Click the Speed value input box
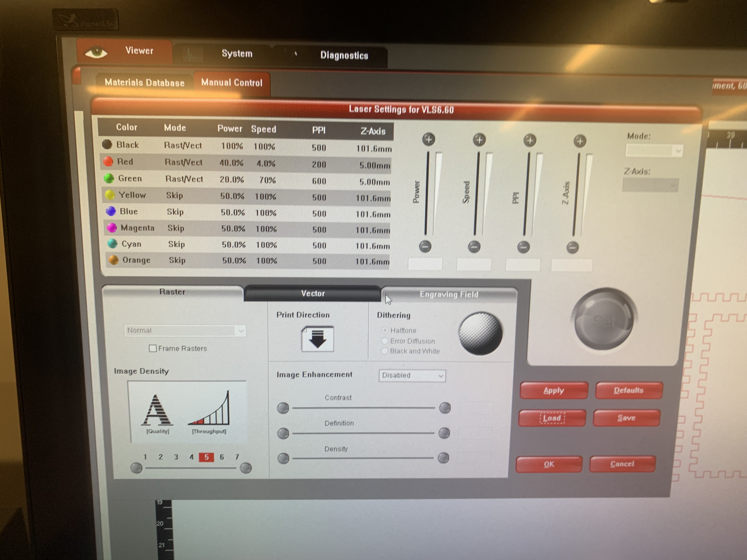This screenshot has width=747, height=560. pyautogui.click(x=474, y=264)
